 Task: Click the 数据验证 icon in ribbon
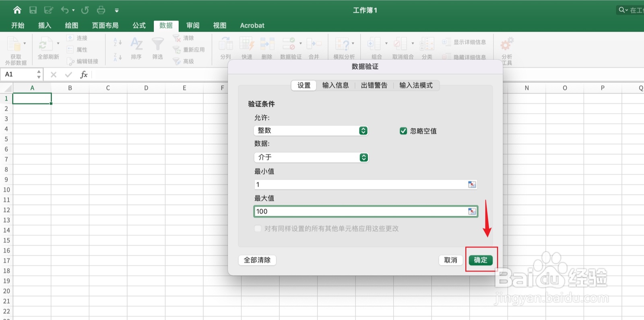pos(289,44)
